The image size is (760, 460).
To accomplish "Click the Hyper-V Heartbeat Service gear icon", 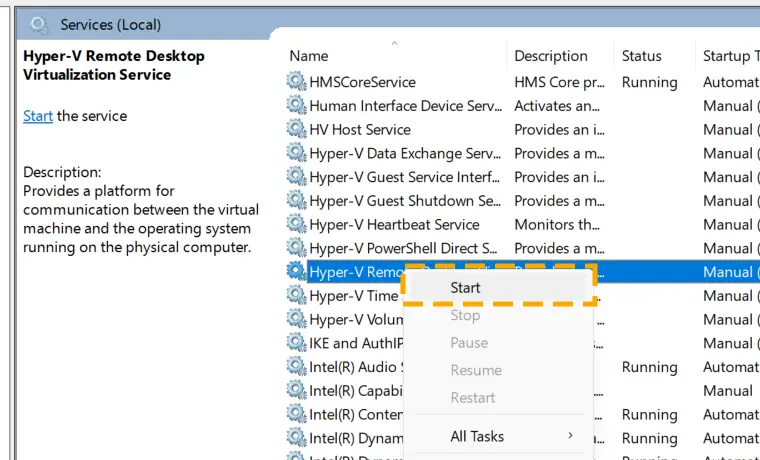I will [296, 223].
